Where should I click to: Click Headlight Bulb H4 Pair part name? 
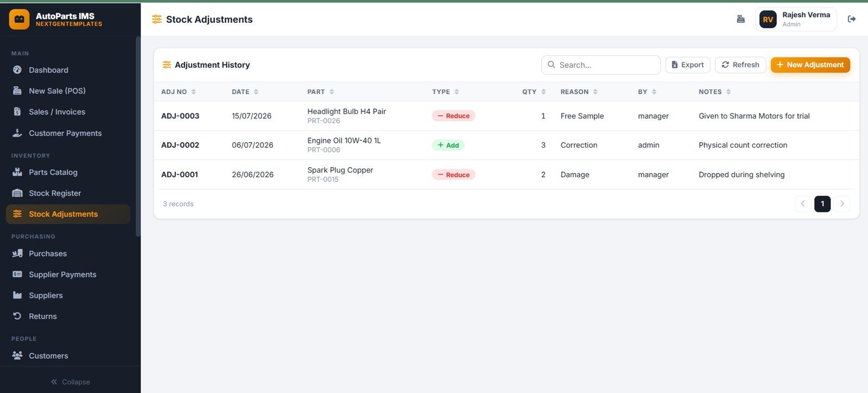[347, 111]
